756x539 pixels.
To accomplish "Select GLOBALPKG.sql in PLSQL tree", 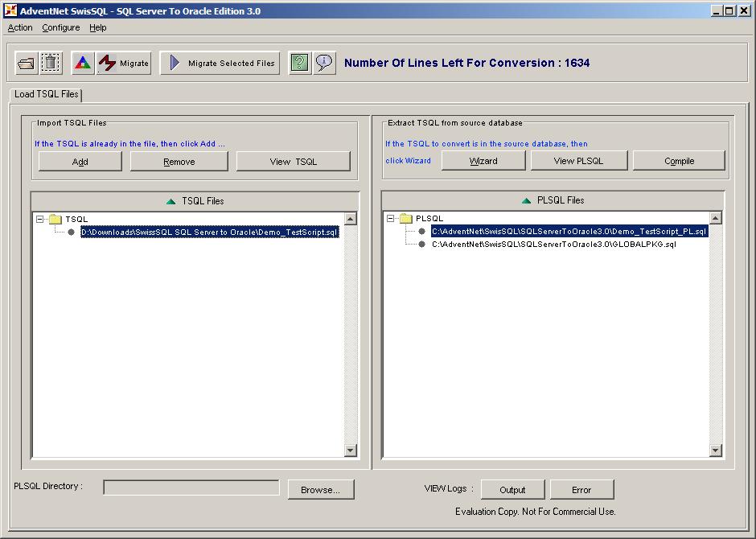I will point(554,244).
